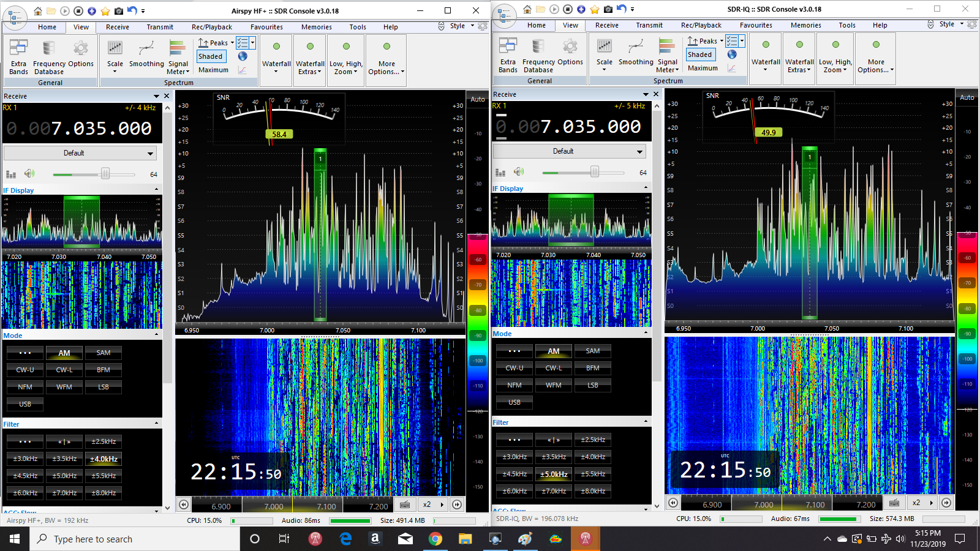Open the Default dropdown in Airspy HF+ Receive panel

(x=80, y=153)
